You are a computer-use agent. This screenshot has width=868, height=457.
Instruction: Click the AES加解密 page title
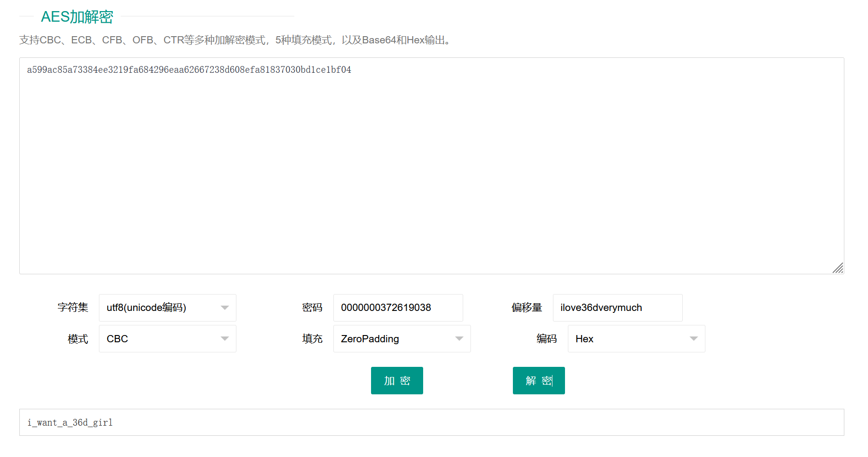click(77, 17)
